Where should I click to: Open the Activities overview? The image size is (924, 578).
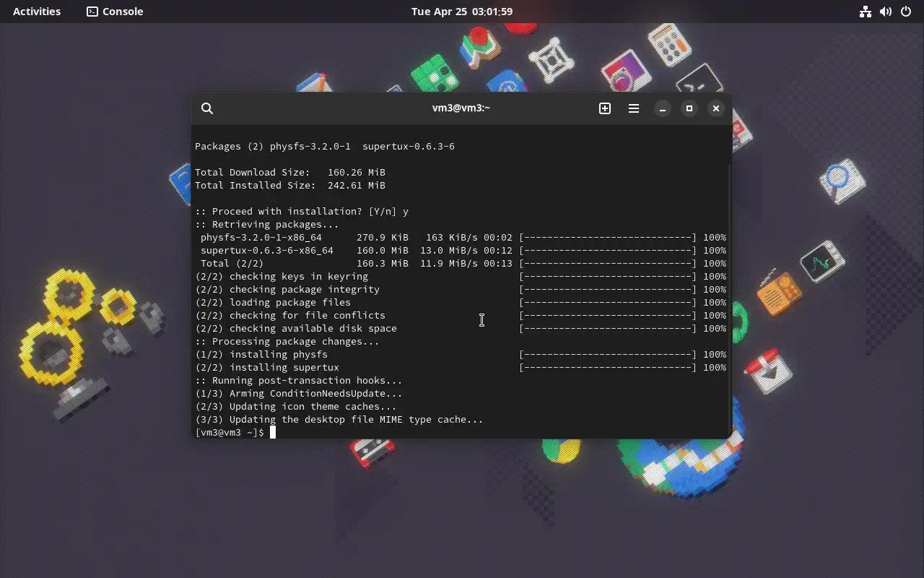pyautogui.click(x=37, y=12)
